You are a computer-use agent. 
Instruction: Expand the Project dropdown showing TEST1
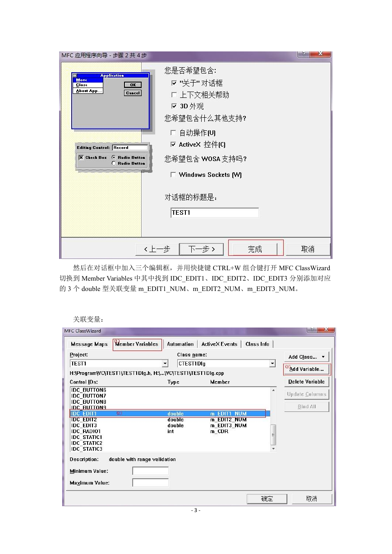[165, 364]
